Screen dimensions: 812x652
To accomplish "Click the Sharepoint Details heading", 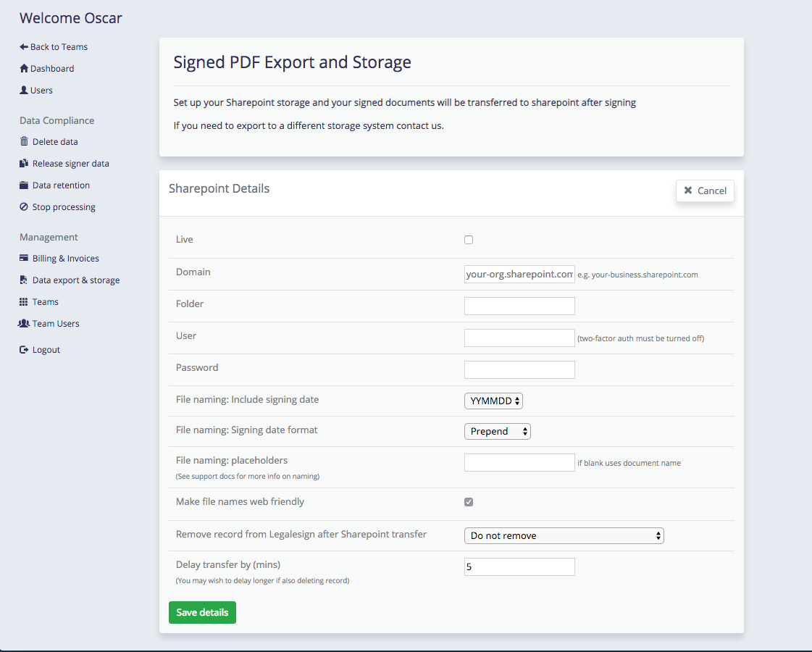I will (x=219, y=188).
